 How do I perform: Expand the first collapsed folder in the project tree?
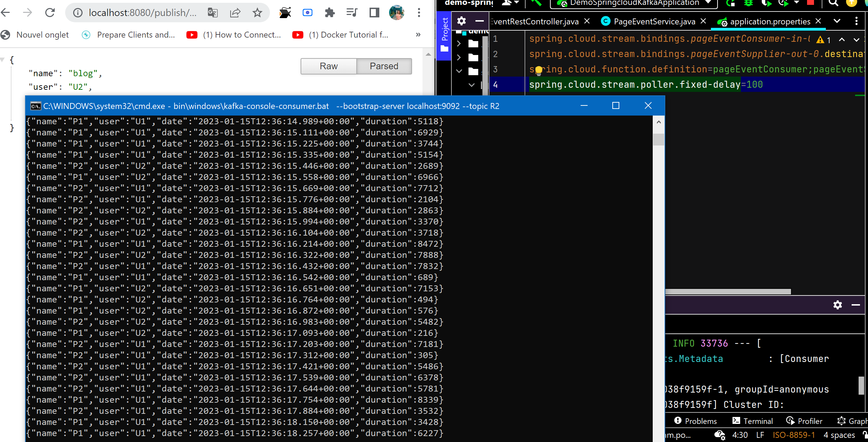pyautogui.click(x=459, y=44)
